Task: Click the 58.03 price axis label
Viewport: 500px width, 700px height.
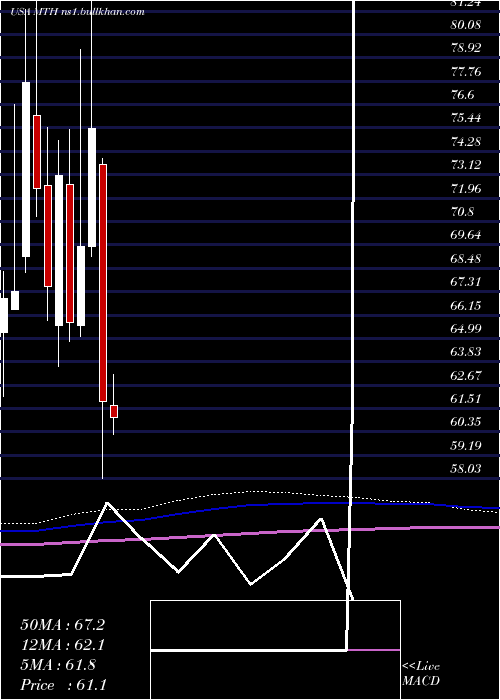Action: [466, 468]
